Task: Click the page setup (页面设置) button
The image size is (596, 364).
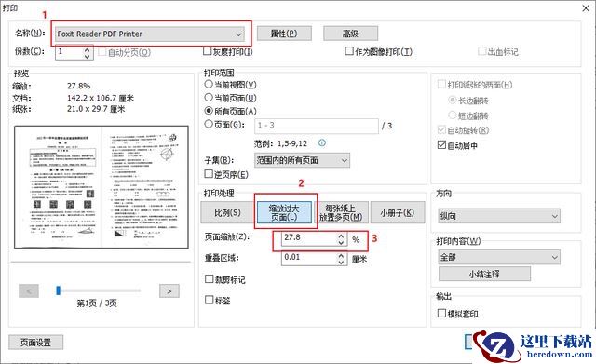Action: (x=35, y=343)
